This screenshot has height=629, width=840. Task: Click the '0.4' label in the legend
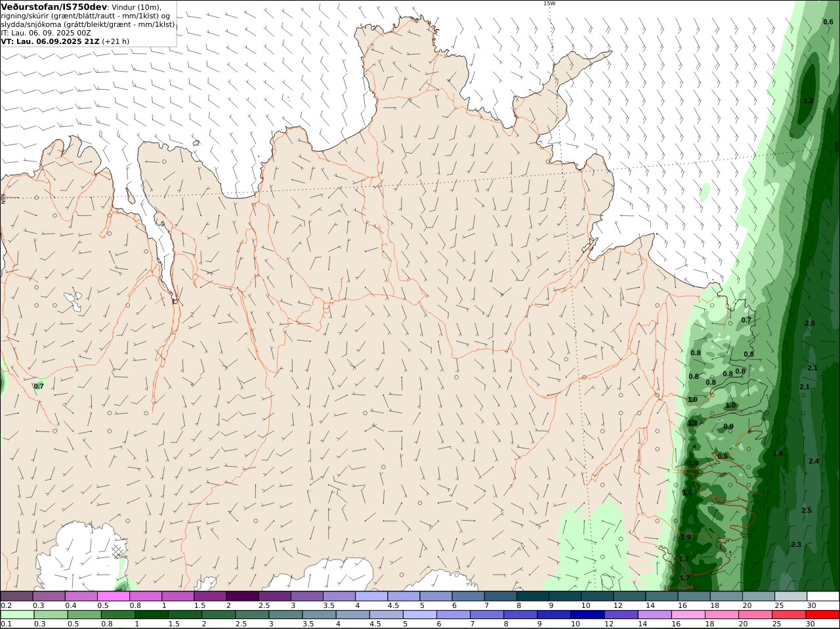[71, 605]
